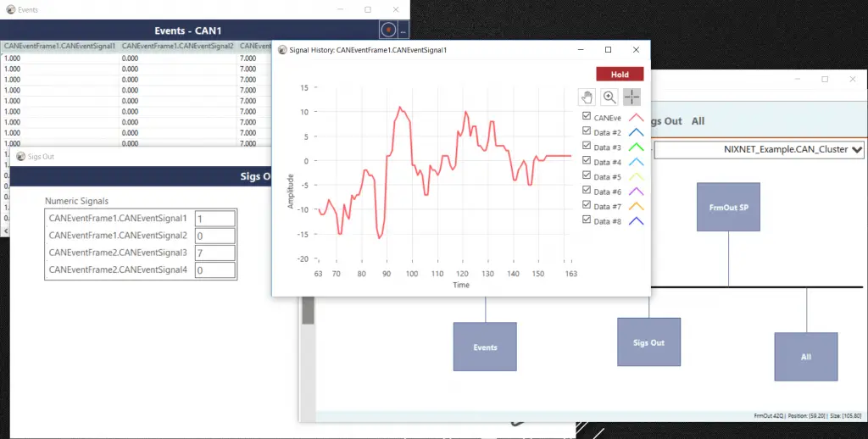Select the crosshair cursor tool
Screen dimensions: 868x439
[632, 97]
